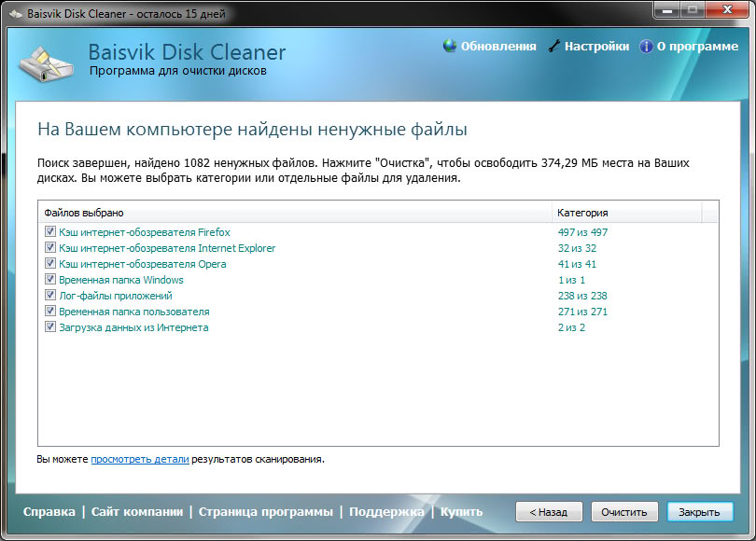Click the globe icon next to Обновления

(449, 47)
